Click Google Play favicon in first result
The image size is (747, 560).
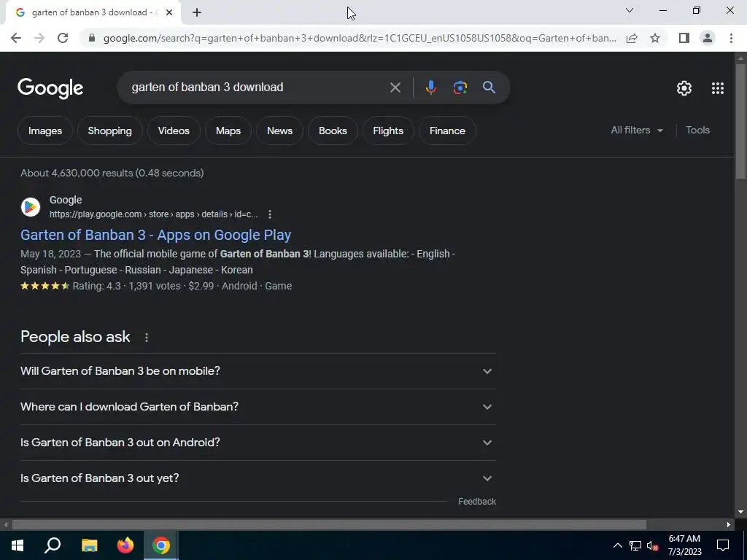pyautogui.click(x=31, y=206)
